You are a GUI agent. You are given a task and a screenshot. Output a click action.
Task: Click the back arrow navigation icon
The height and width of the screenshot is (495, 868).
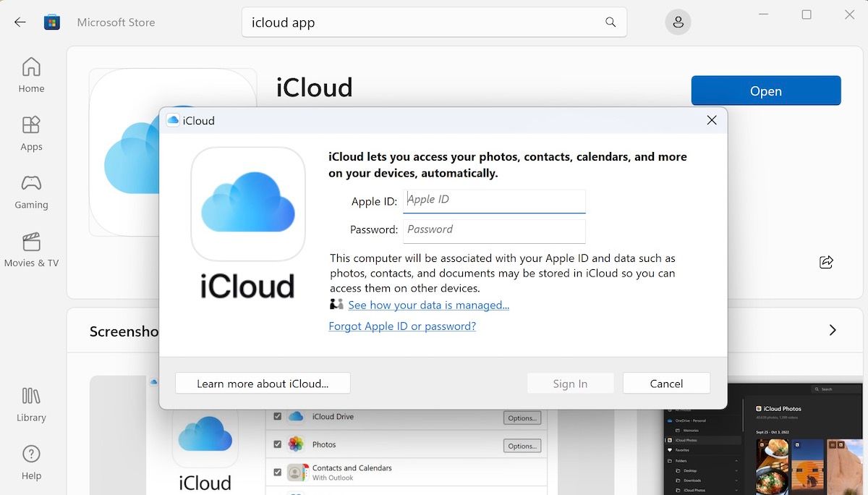point(20,22)
